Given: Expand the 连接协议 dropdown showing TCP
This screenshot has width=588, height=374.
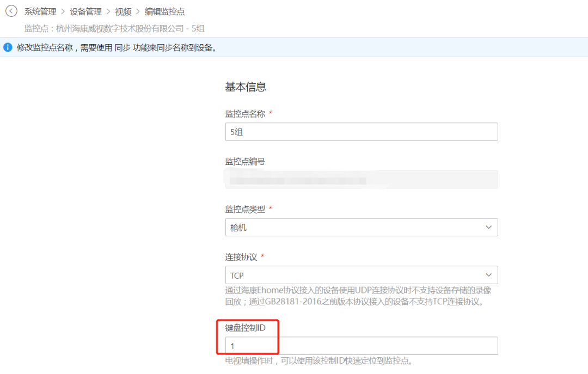Looking at the screenshot, I should pos(362,275).
